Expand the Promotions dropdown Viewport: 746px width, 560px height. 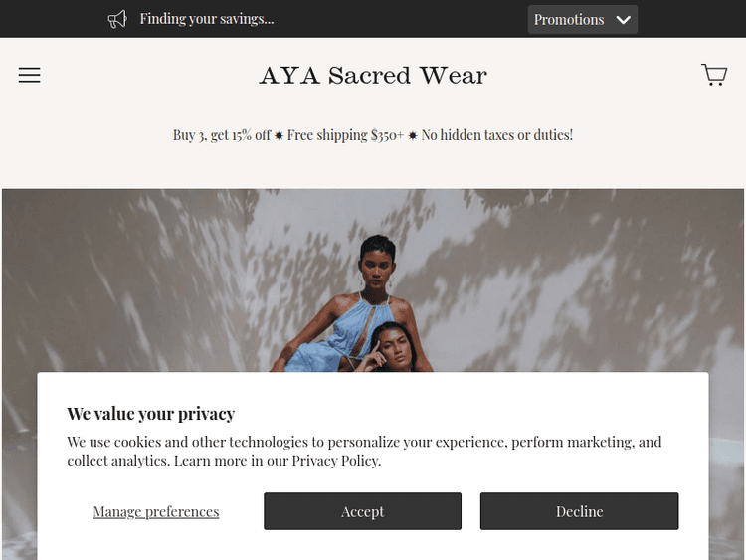tap(582, 19)
